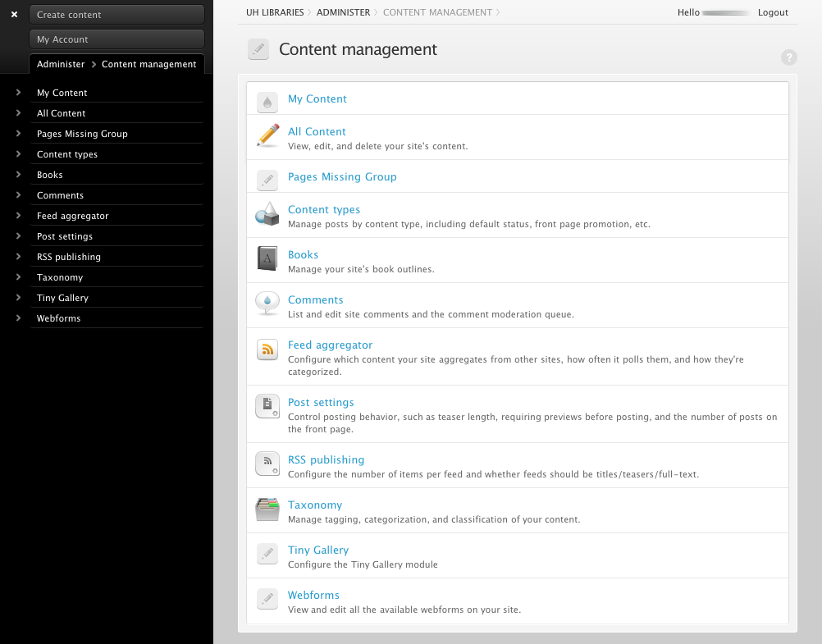Expand RSS publishing arrow in sidebar
The width and height of the screenshot is (822, 644).
coord(18,256)
